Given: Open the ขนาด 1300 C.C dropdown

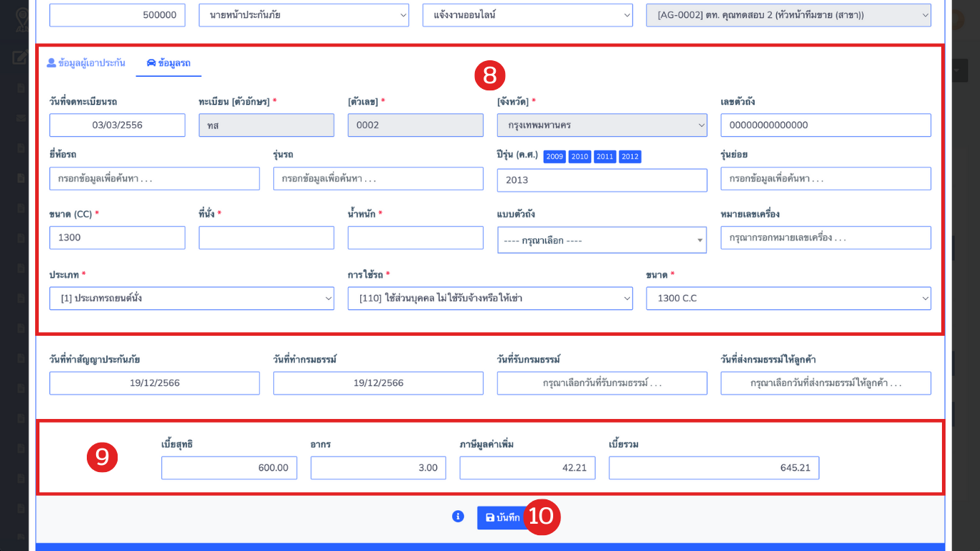Looking at the screenshot, I should pos(788,298).
